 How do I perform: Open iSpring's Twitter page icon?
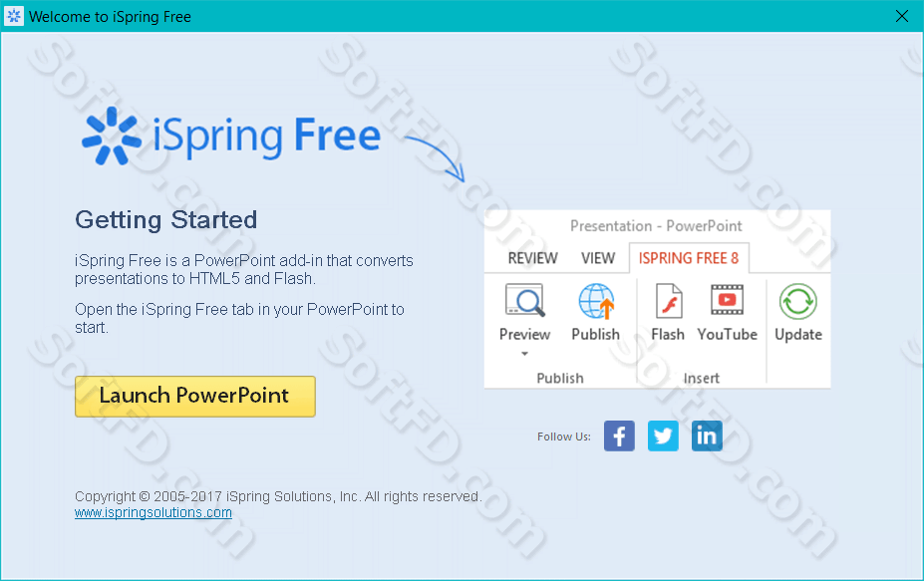(x=663, y=436)
